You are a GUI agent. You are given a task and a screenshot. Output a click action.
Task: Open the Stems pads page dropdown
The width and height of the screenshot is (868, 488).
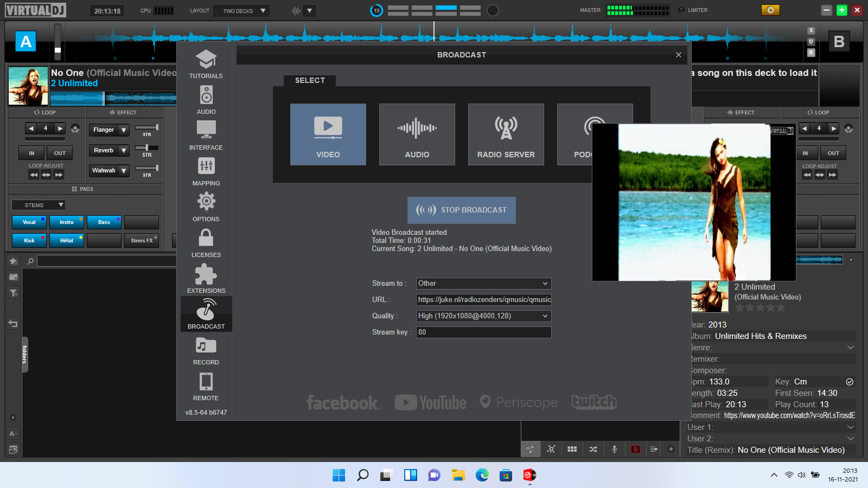point(39,205)
